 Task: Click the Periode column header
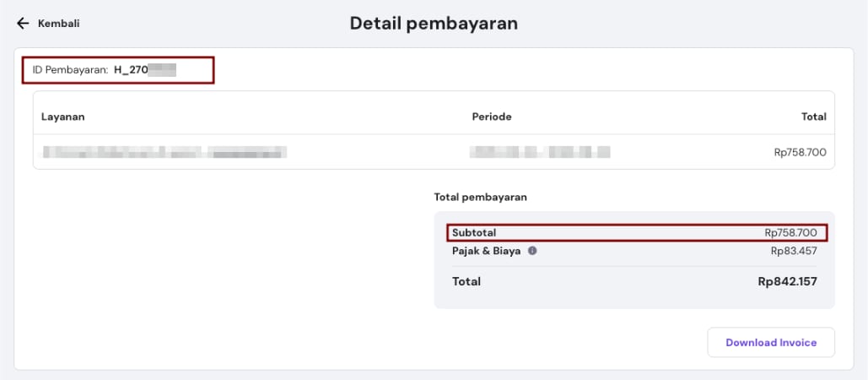tap(492, 117)
